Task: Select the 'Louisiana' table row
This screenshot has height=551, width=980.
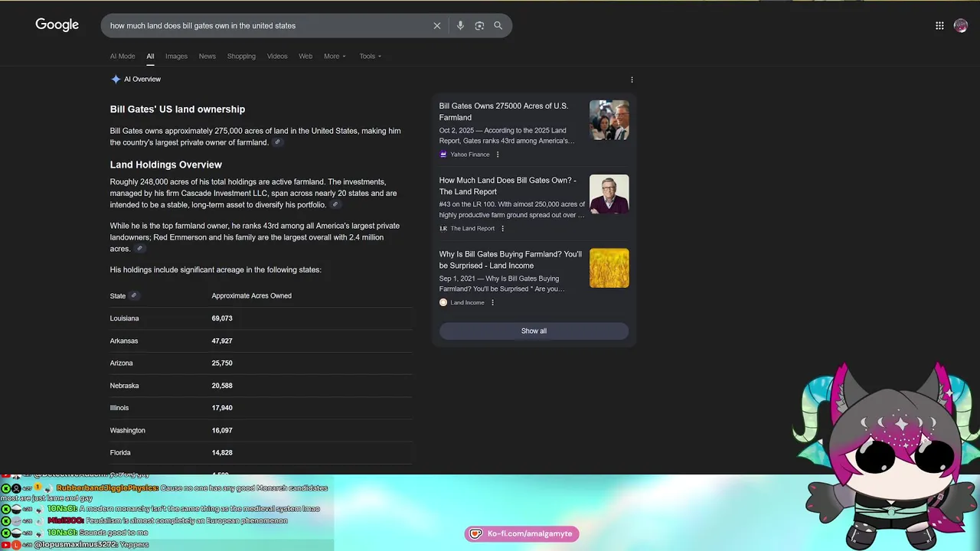Action: [x=261, y=318]
